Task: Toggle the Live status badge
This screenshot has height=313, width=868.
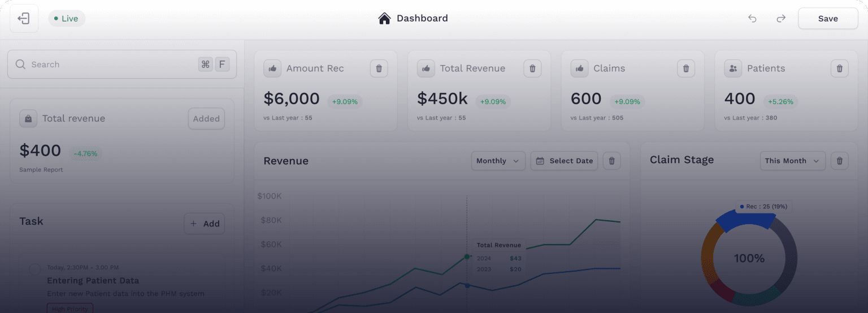Action: (66, 19)
